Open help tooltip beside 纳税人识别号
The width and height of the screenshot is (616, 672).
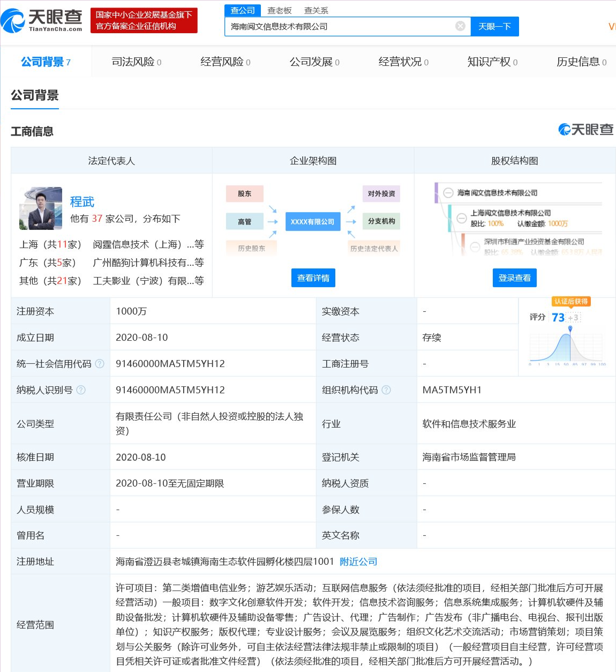(x=81, y=390)
